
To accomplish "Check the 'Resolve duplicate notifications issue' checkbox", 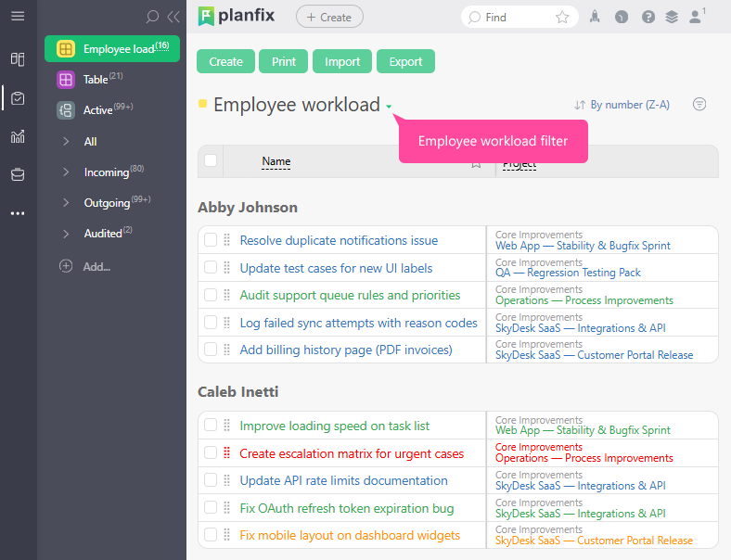I will pos(211,240).
